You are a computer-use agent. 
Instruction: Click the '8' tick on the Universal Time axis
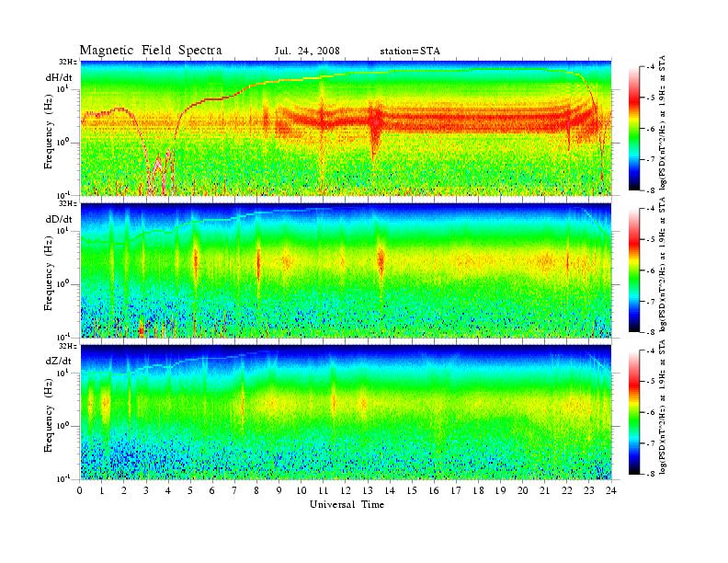(x=256, y=490)
